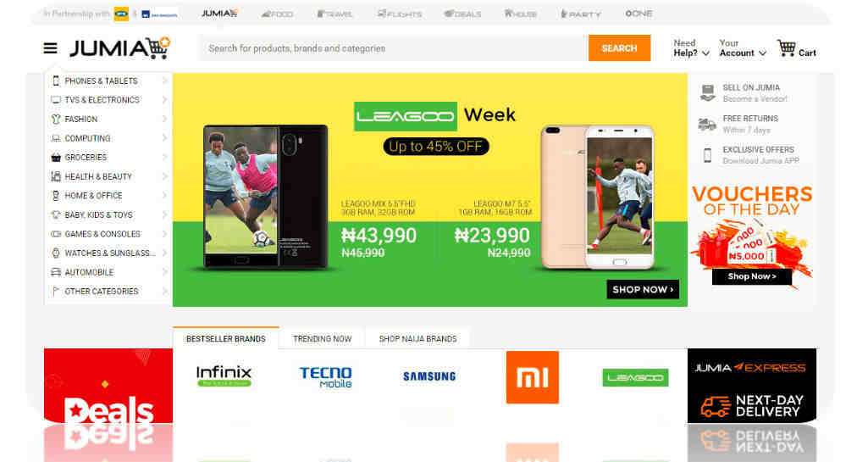Click the Phones & Tablets category icon
868x462 pixels.
(55, 81)
